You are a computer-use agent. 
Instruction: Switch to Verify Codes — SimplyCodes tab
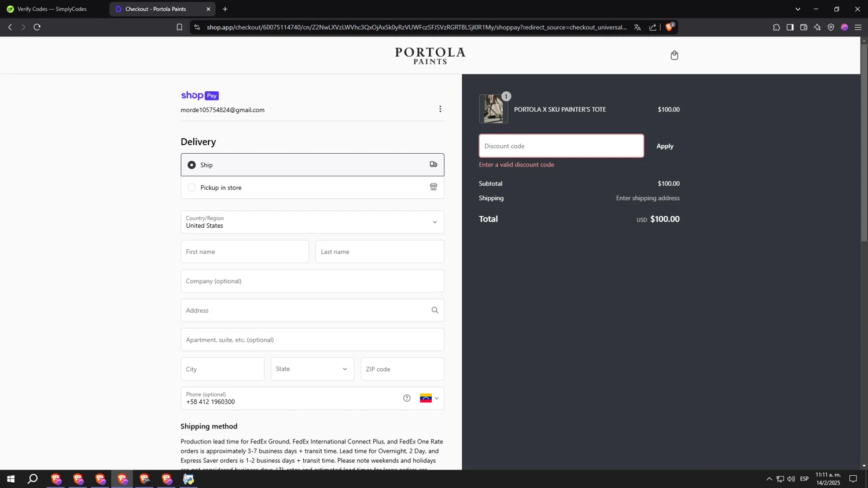click(52, 9)
